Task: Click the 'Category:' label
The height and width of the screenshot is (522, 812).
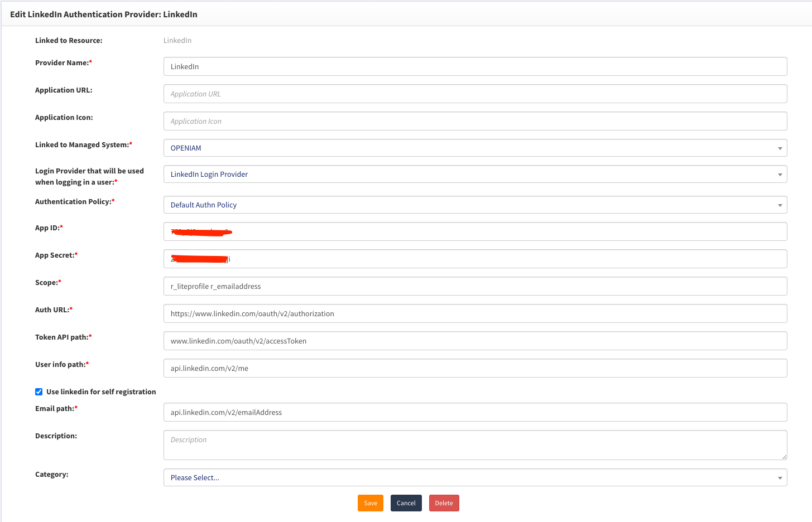Action: pyautogui.click(x=52, y=474)
